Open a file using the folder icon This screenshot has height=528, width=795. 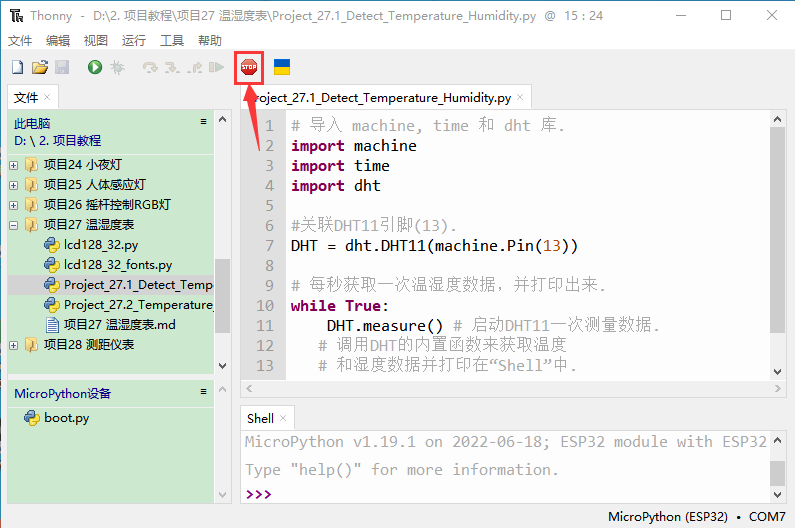[x=39, y=67]
